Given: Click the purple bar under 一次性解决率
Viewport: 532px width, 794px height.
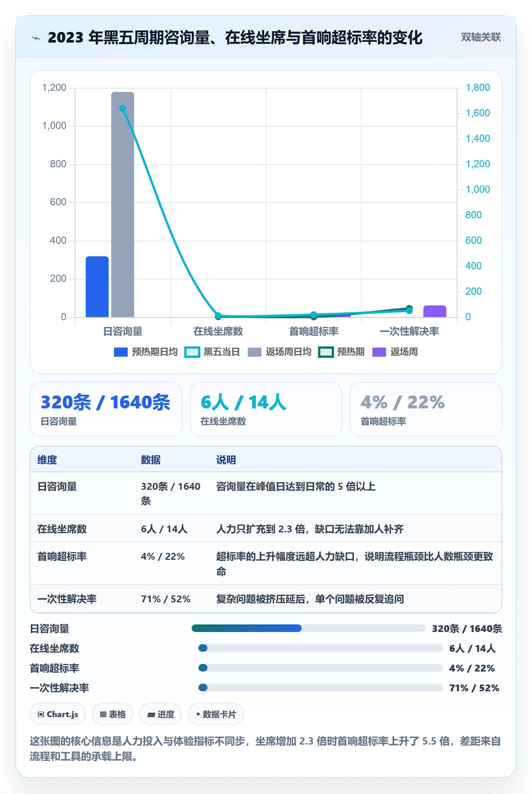Looking at the screenshot, I should click(435, 311).
